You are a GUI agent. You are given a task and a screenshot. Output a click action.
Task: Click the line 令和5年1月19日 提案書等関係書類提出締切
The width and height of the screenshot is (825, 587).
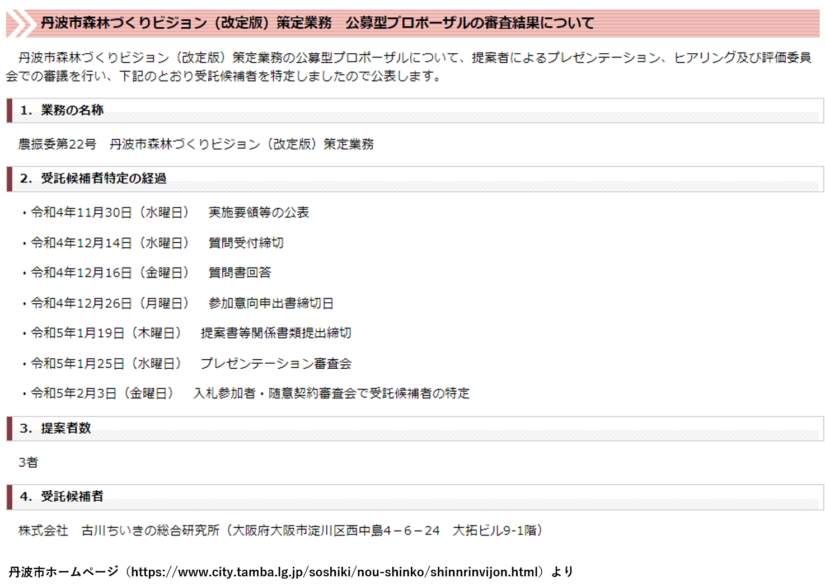[186, 333]
